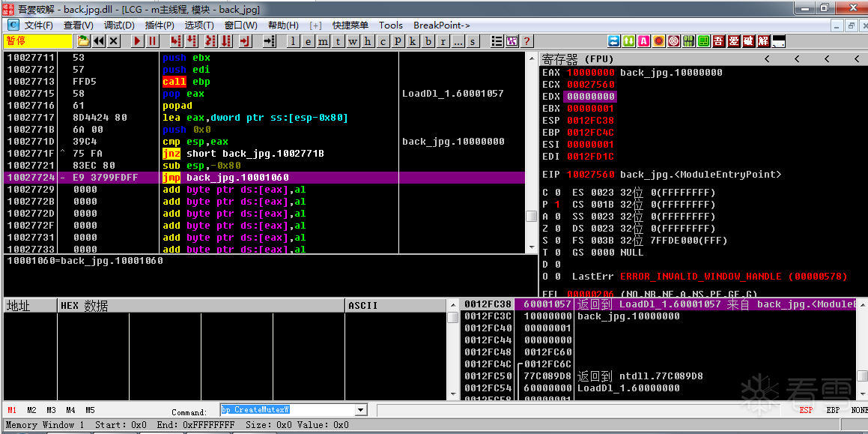Show Windows list via 'w' button
868x434 pixels.
pos(353,41)
